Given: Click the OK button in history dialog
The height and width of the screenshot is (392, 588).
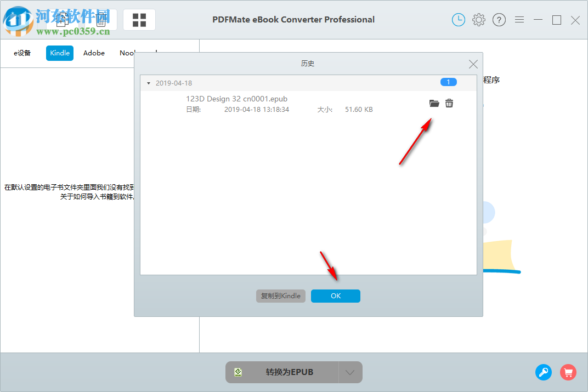Looking at the screenshot, I should click(x=335, y=296).
